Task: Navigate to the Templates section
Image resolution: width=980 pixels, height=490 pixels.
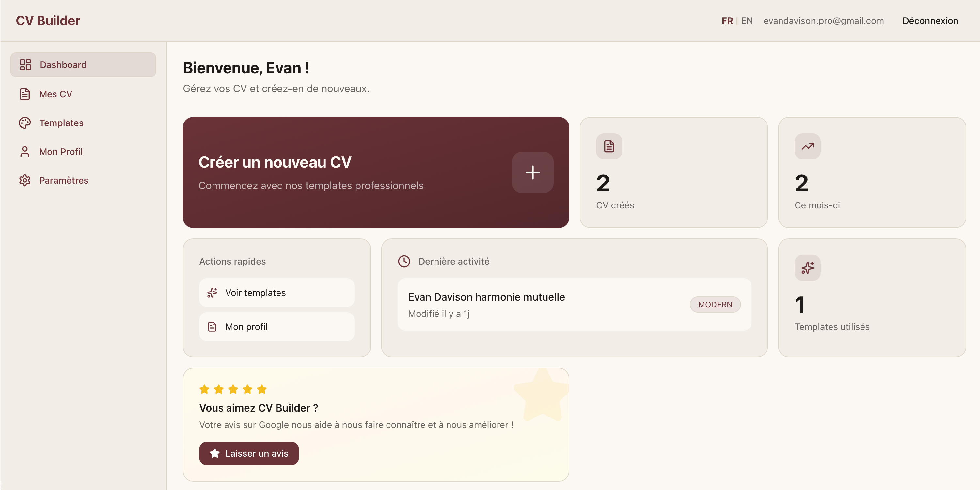Action: pos(61,122)
